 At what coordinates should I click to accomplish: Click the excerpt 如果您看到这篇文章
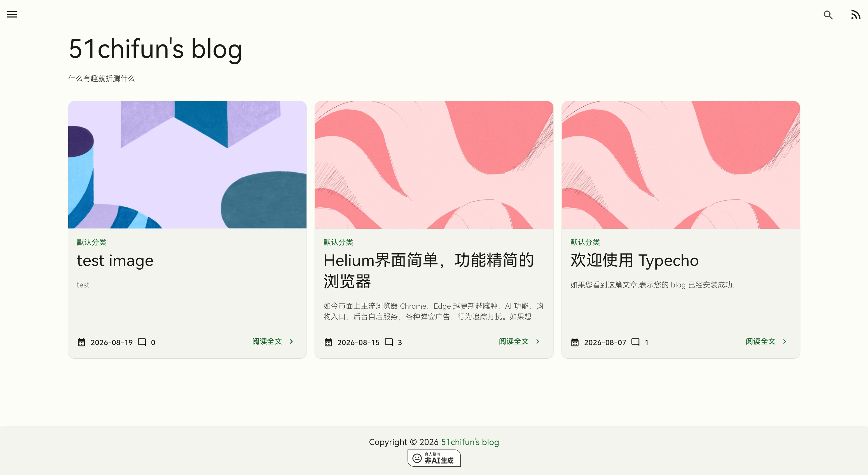[652, 285]
